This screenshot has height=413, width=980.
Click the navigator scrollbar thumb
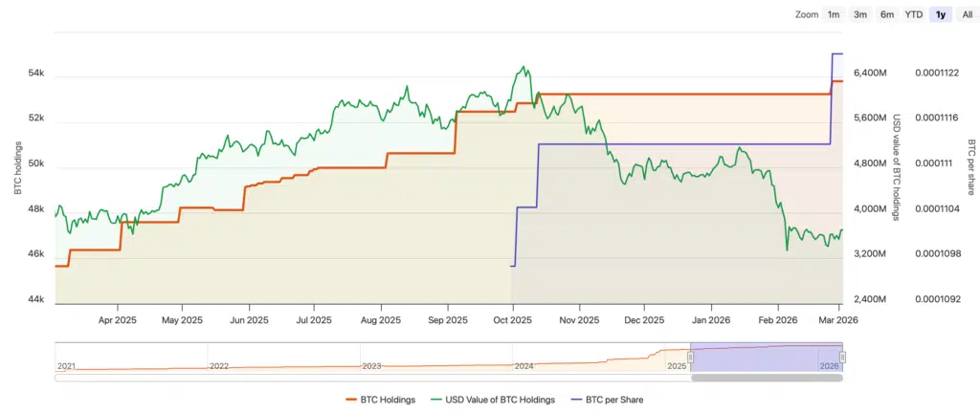pyautogui.click(x=767, y=378)
